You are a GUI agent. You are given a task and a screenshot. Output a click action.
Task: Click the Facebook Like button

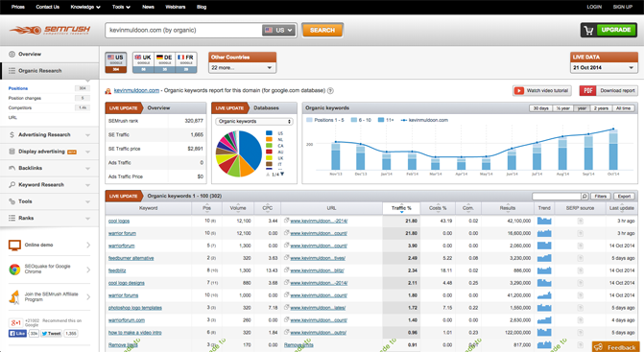[17, 334]
